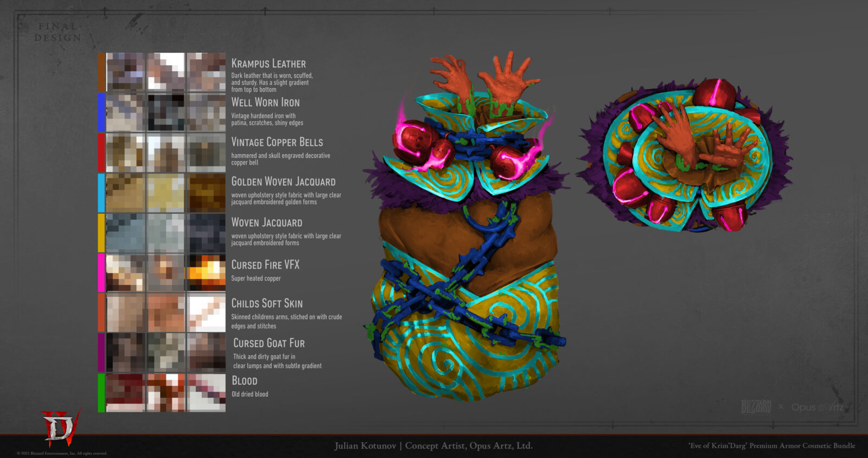
Task: Choose the purple Cursed Goat Fur swatch
Action: click(x=101, y=353)
